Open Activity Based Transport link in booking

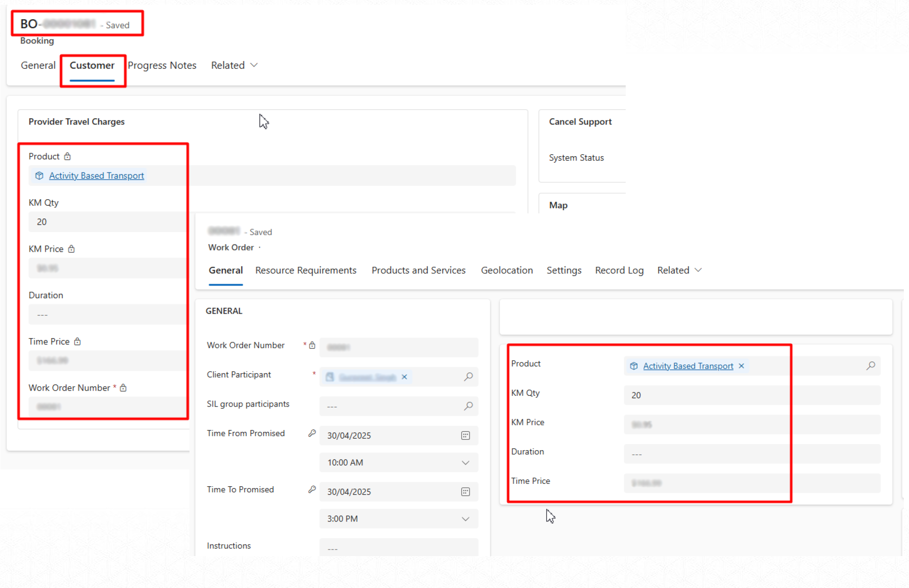click(x=96, y=175)
